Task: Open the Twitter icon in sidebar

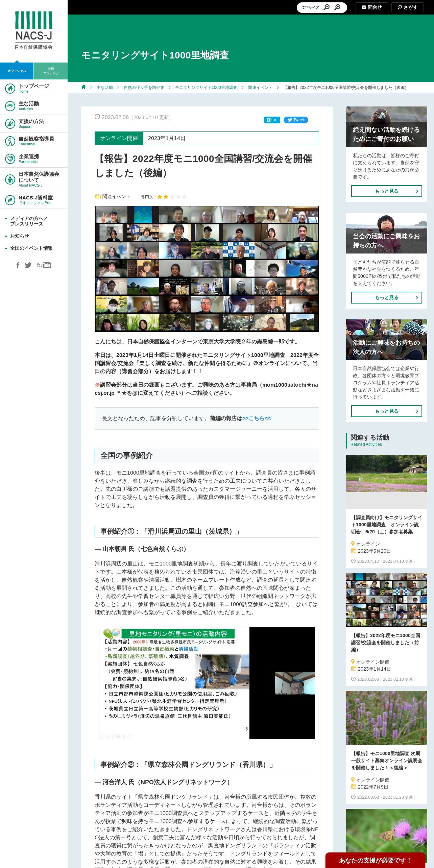Action: pyautogui.click(x=28, y=265)
